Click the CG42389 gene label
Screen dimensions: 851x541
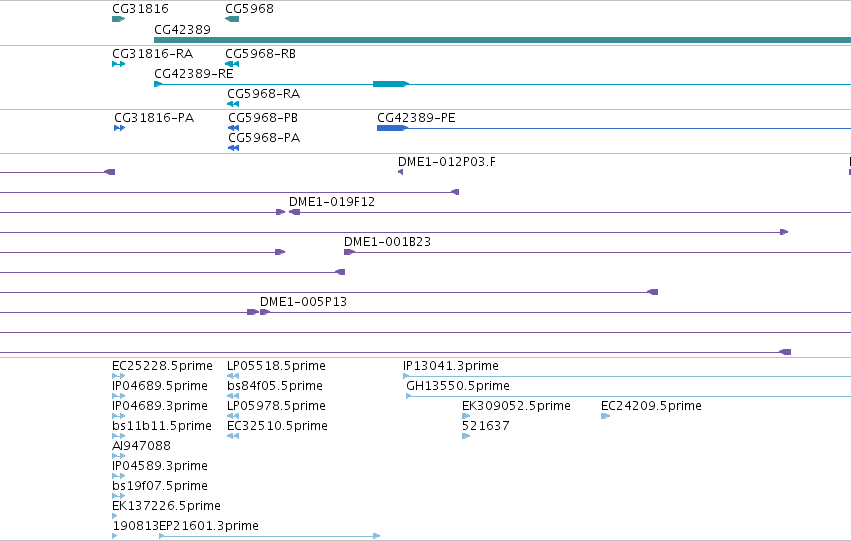(x=182, y=29)
